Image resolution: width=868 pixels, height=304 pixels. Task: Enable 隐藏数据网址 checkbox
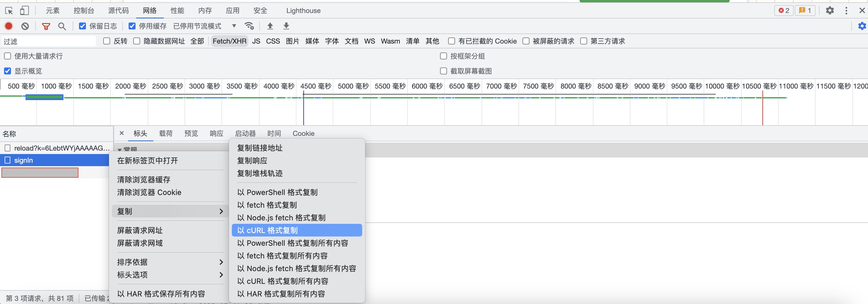[136, 41]
